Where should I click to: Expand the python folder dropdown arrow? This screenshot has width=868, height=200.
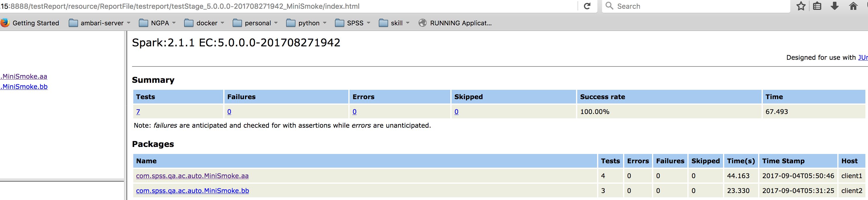click(324, 23)
